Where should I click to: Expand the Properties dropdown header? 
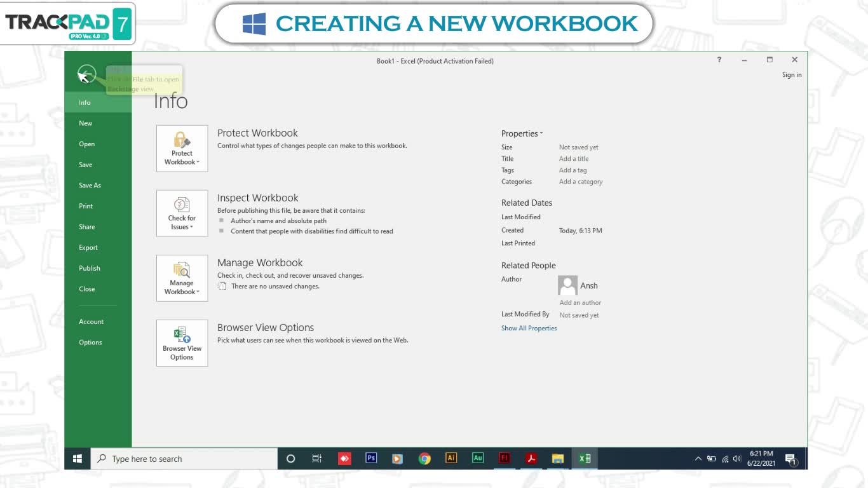522,133
